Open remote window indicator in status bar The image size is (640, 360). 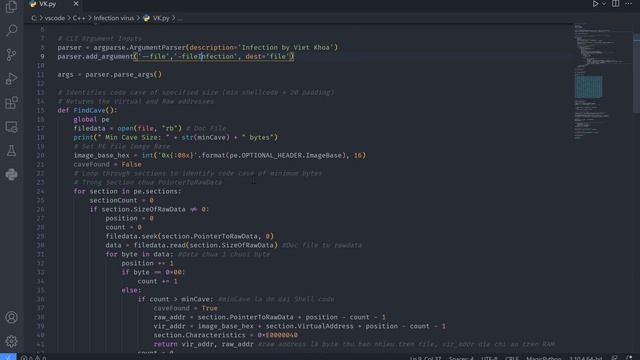coord(8,357)
